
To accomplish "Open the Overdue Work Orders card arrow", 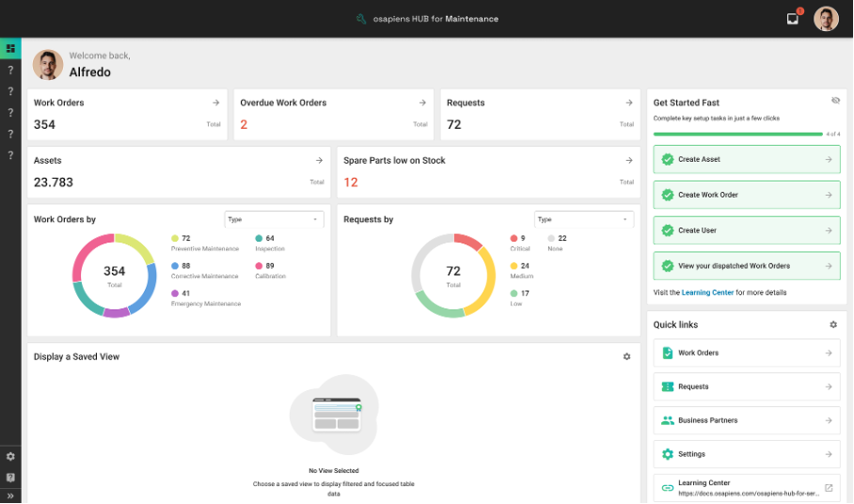I will tap(422, 102).
